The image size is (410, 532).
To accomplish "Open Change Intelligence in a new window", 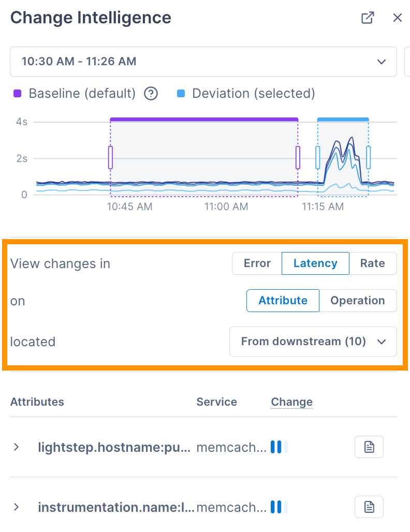I will (368, 18).
